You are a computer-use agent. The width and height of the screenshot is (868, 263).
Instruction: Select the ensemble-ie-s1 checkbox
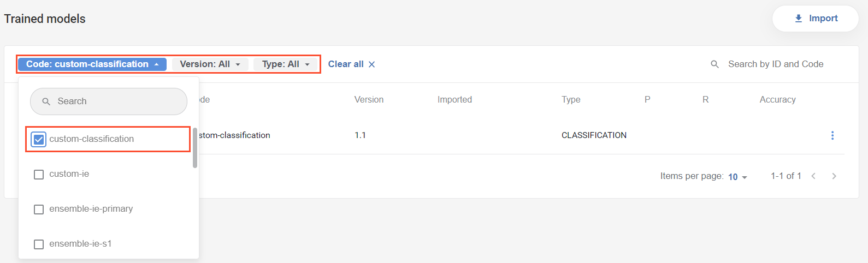39,244
